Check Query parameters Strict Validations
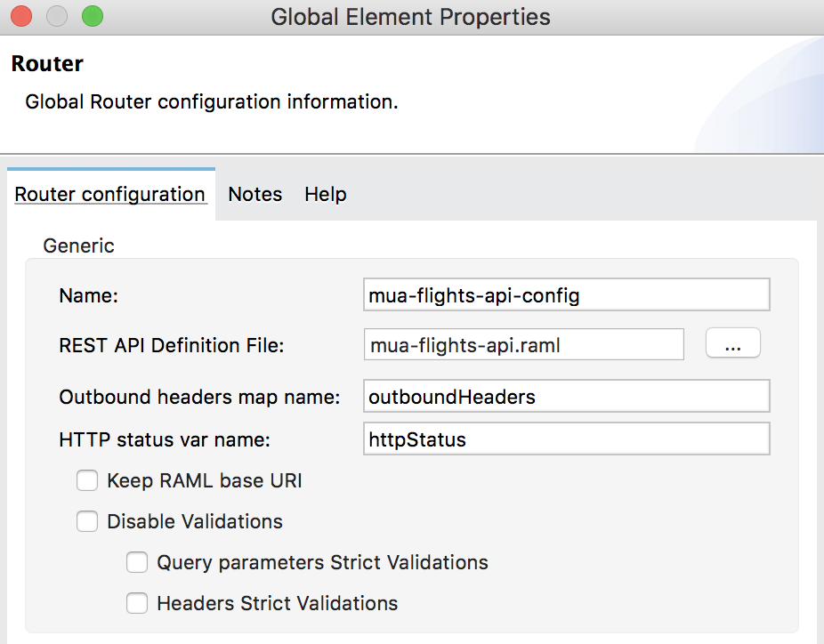Viewport: 824px width, 644px height. 137,562
